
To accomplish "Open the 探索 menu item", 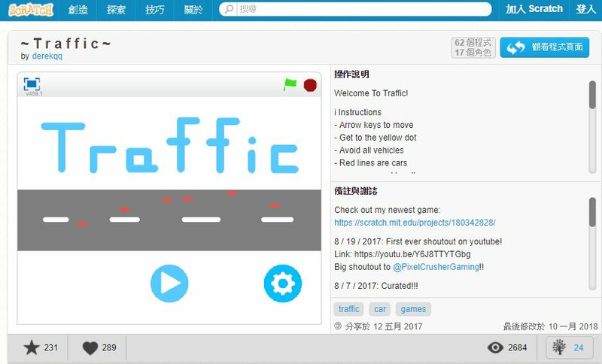I will click(116, 10).
